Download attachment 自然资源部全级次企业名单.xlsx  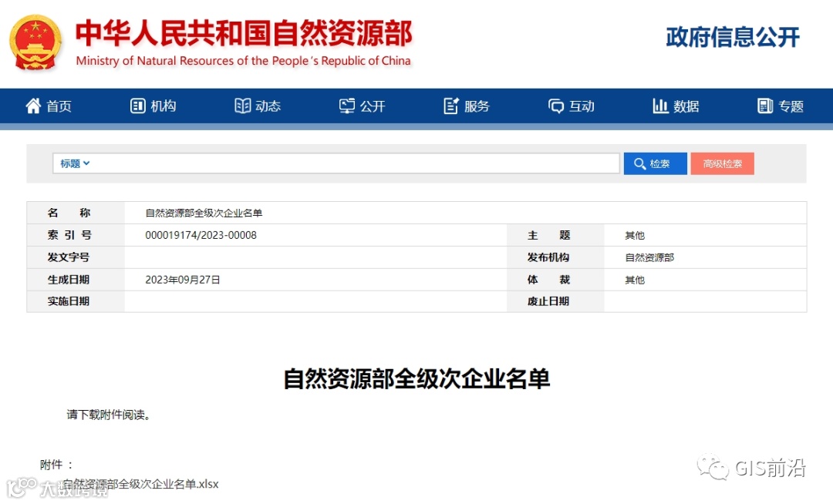pyautogui.click(x=140, y=484)
